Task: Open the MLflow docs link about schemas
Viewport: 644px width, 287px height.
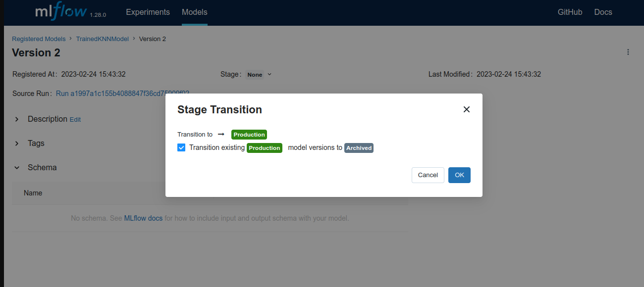Action: (143, 218)
